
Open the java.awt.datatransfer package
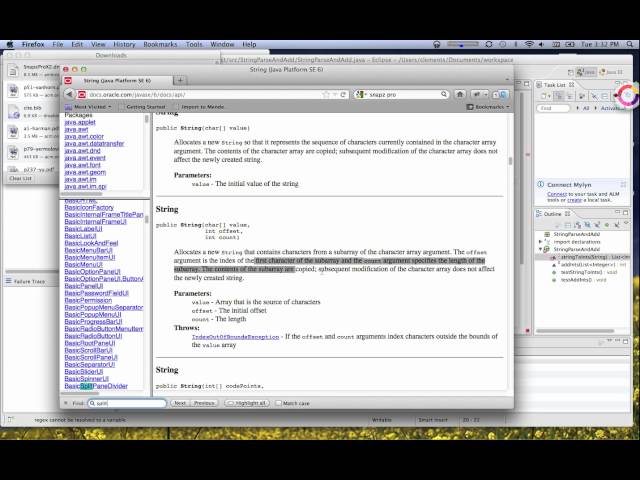94,144
